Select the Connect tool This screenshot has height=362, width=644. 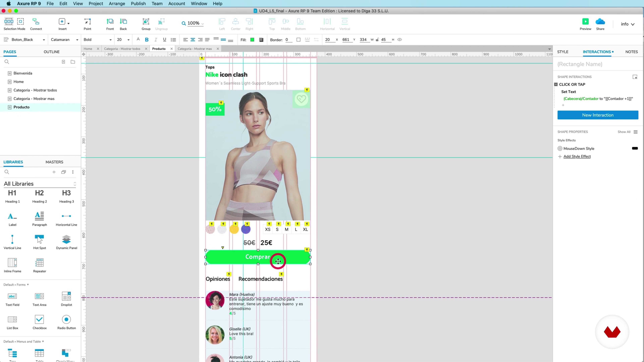pos(36,24)
